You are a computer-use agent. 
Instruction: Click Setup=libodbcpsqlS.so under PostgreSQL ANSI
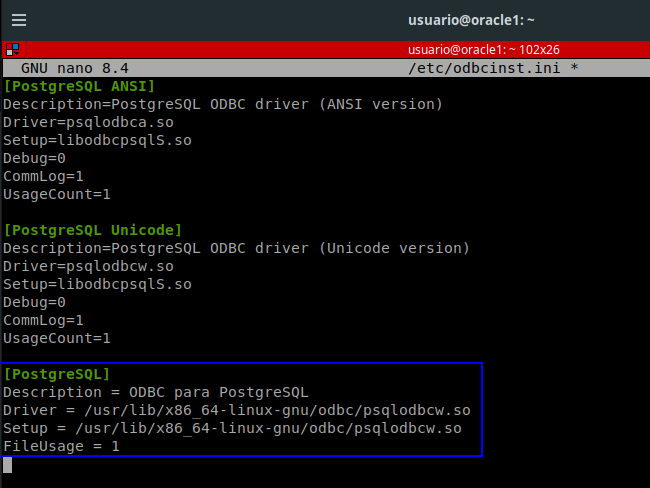point(97,140)
